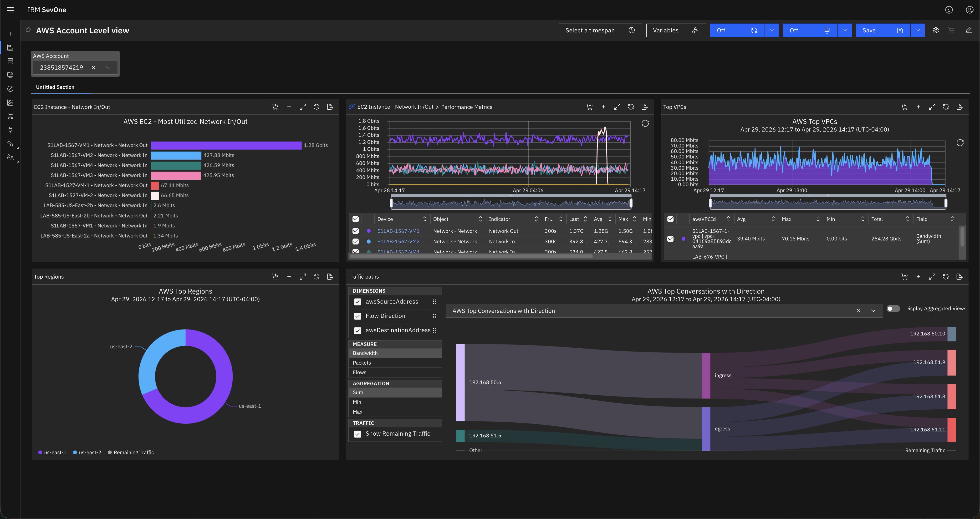Open the auto-refresh Off dropdown arrow
980x519 pixels.
(772, 31)
